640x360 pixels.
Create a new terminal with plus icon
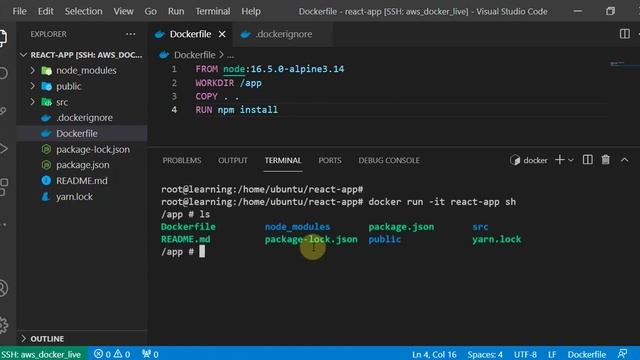(x=560, y=160)
